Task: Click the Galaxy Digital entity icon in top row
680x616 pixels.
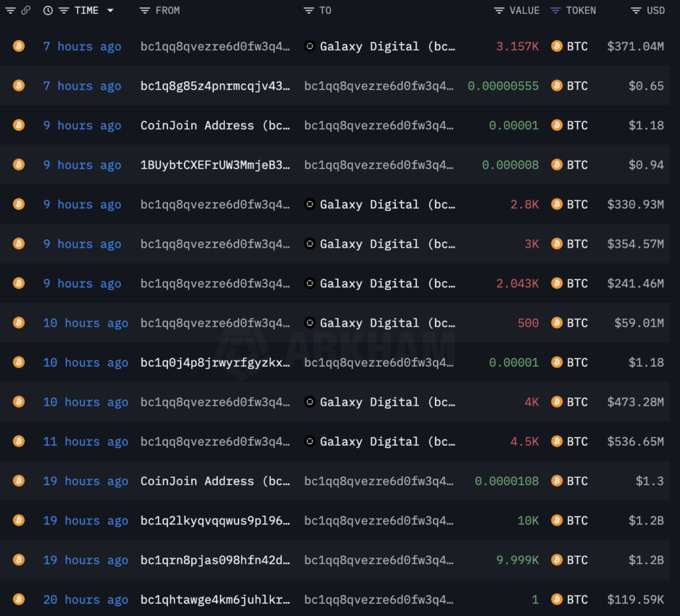Action: click(309, 46)
